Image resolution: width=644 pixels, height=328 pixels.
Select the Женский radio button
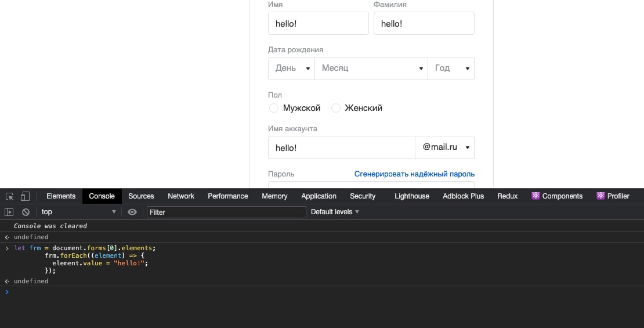(335, 108)
